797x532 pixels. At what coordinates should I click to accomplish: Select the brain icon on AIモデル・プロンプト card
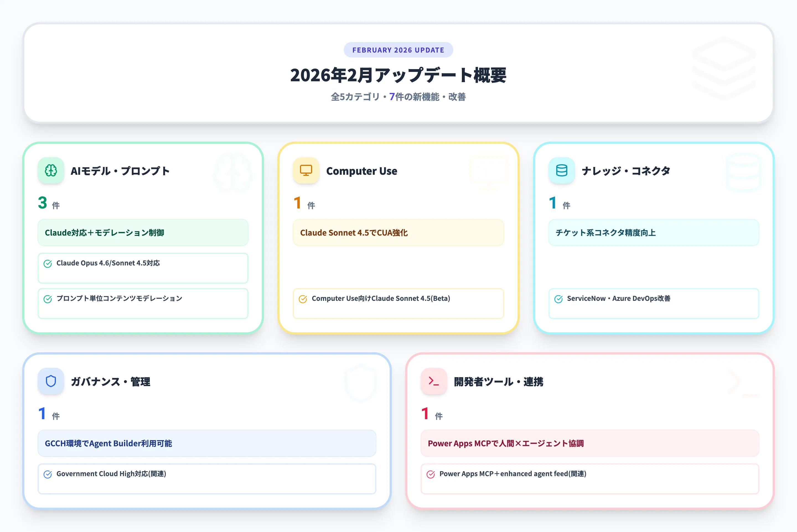(x=51, y=171)
